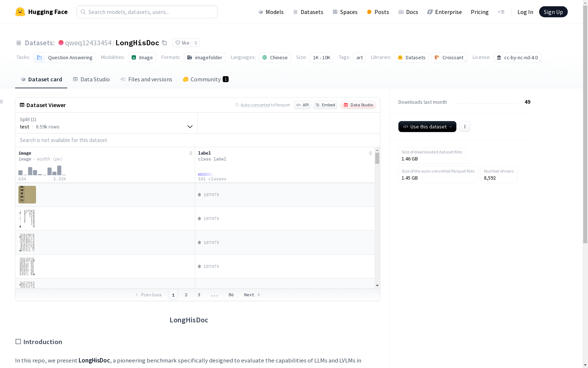Select the Dataset card tab
Viewport: 588px width, 368px height.
[x=41, y=79]
